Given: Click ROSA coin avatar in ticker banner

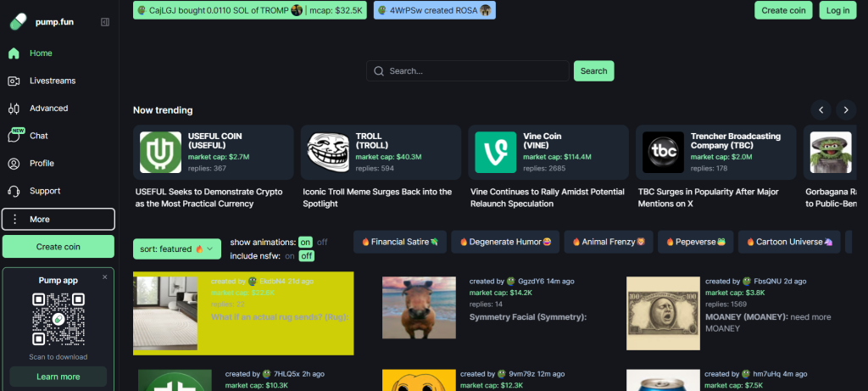Looking at the screenshot, I should pos(486,10).
